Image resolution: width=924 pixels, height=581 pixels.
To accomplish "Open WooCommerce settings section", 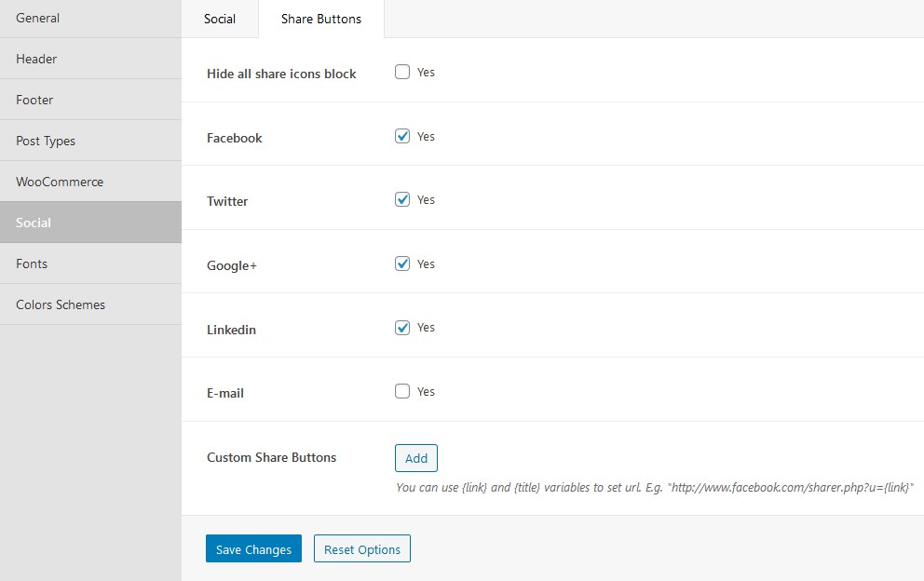I will [90, 182].
